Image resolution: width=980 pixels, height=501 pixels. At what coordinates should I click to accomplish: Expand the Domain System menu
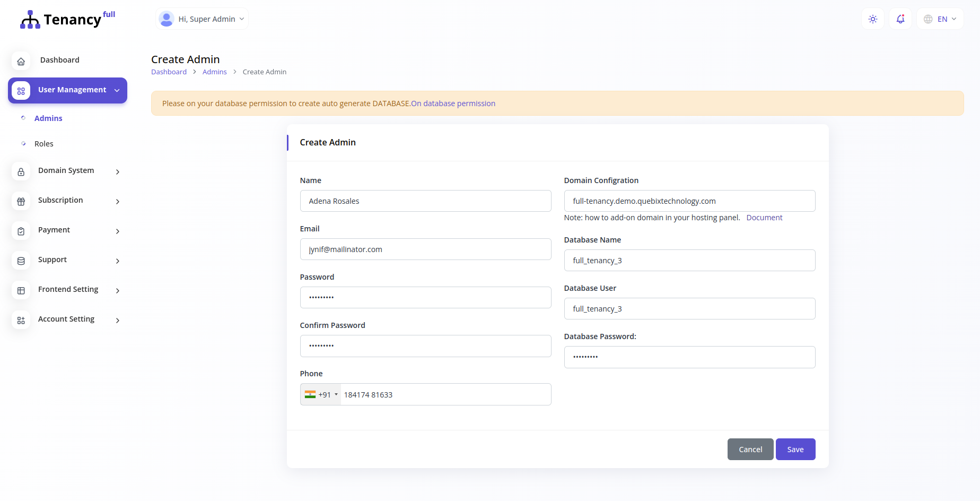(117, 172)
